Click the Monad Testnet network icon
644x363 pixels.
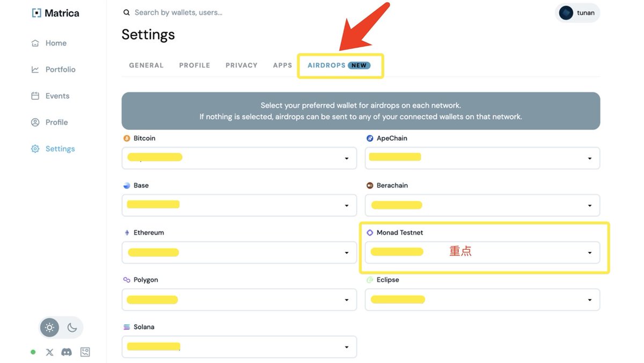(x=370, y=233)
